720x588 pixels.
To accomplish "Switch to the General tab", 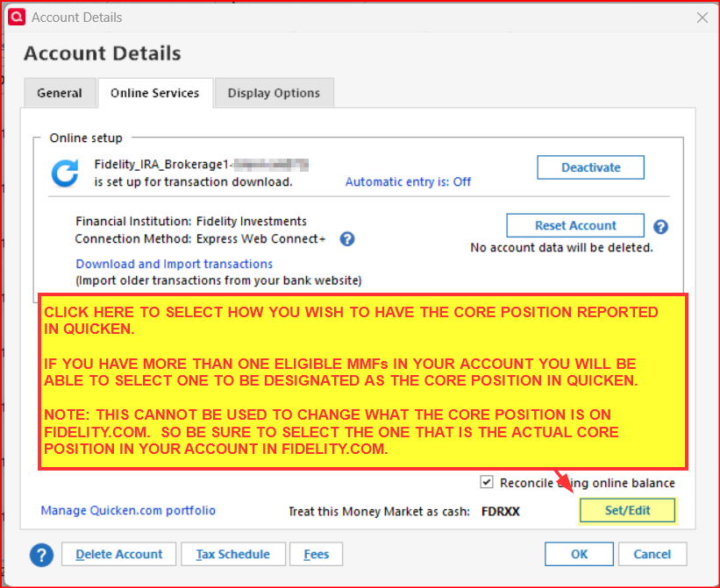I will click(60, 93).
